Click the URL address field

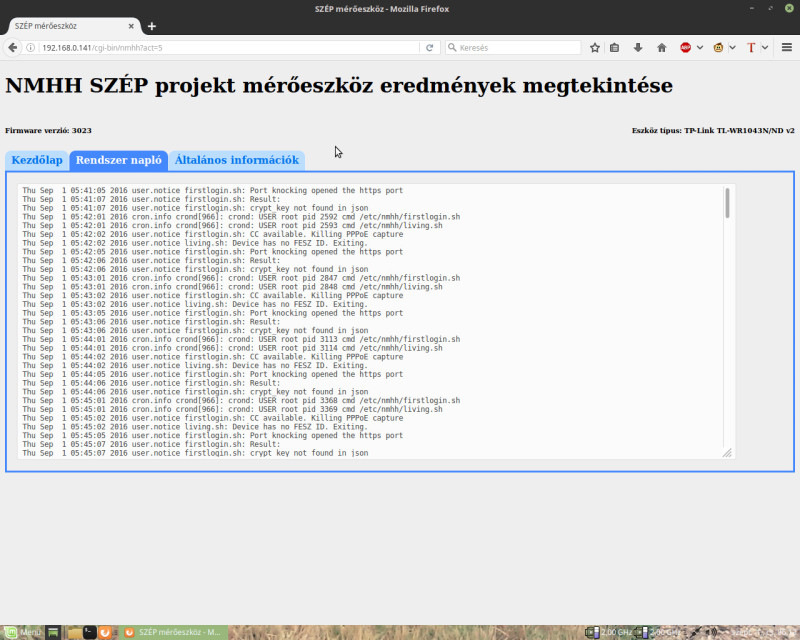(229, 47)
